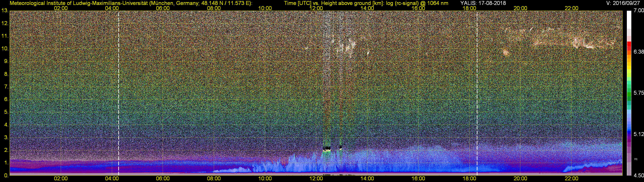Click the Meteorological Institute title text

(131, 3)
